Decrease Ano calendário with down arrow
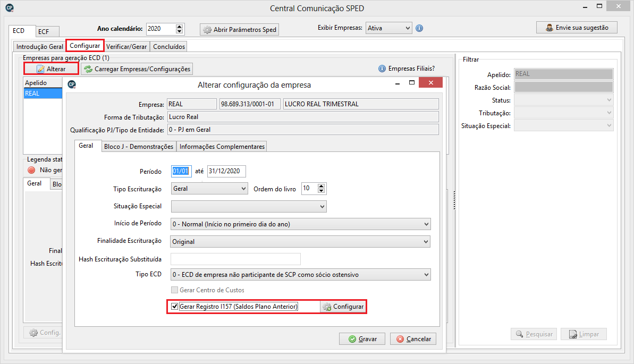Viewport: 634px width, 364px height. click(x=180, y=31)
